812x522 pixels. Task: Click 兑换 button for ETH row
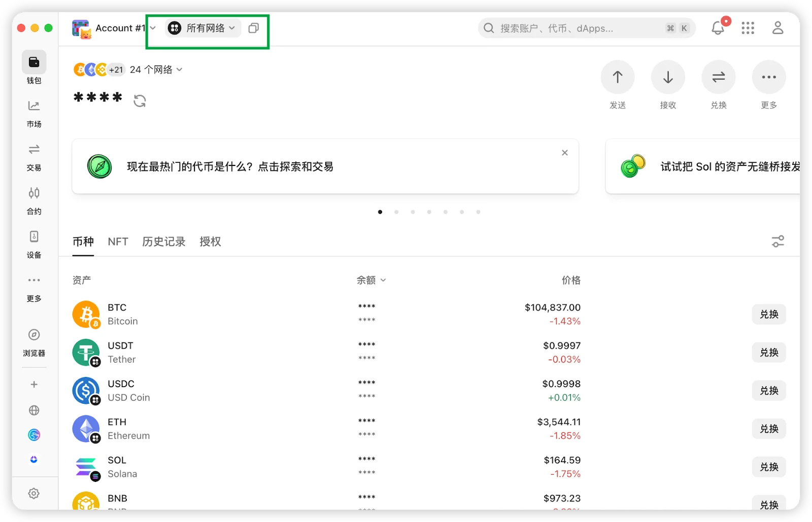(x=768, y=429)
